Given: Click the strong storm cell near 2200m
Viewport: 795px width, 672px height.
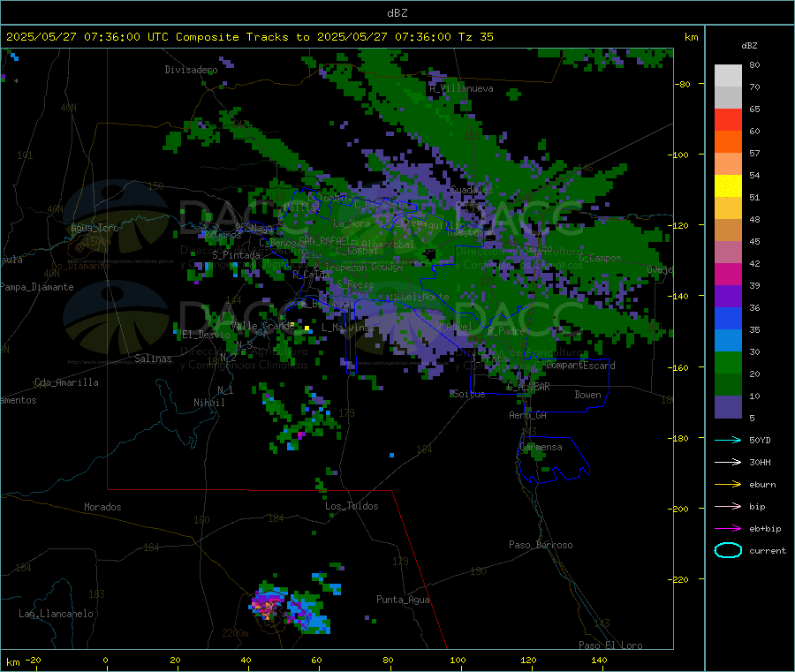Looking at the screenshot, I should [x=266, y=606].
